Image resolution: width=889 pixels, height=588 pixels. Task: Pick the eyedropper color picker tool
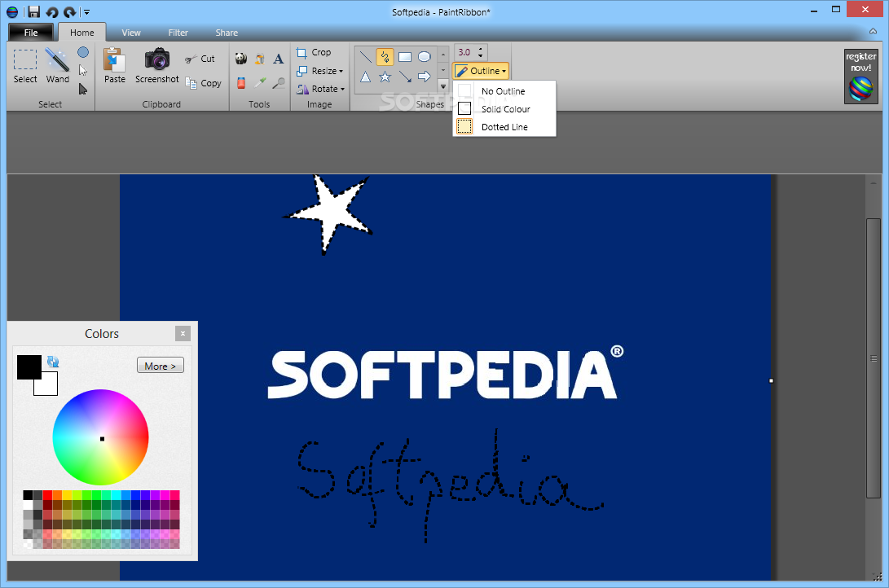(x=260, y=83)
